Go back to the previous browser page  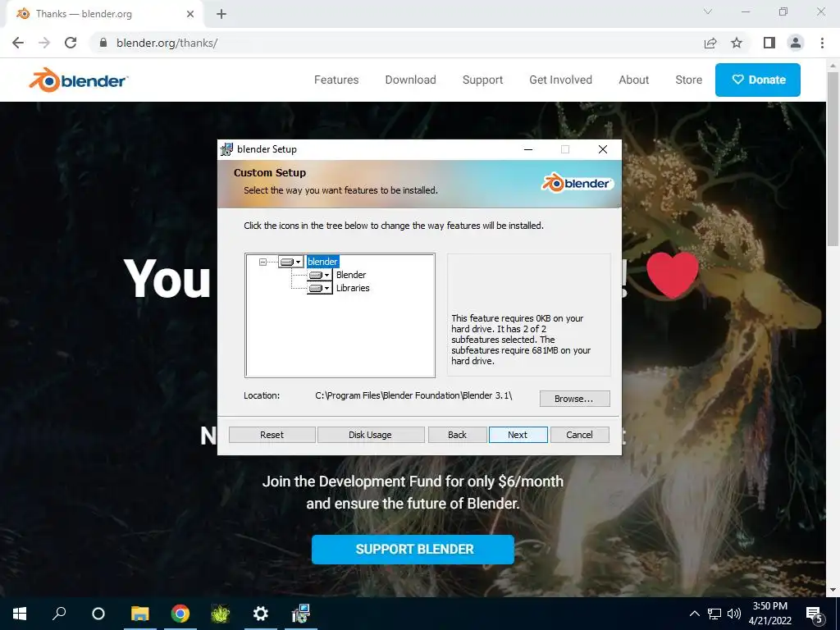18,43
